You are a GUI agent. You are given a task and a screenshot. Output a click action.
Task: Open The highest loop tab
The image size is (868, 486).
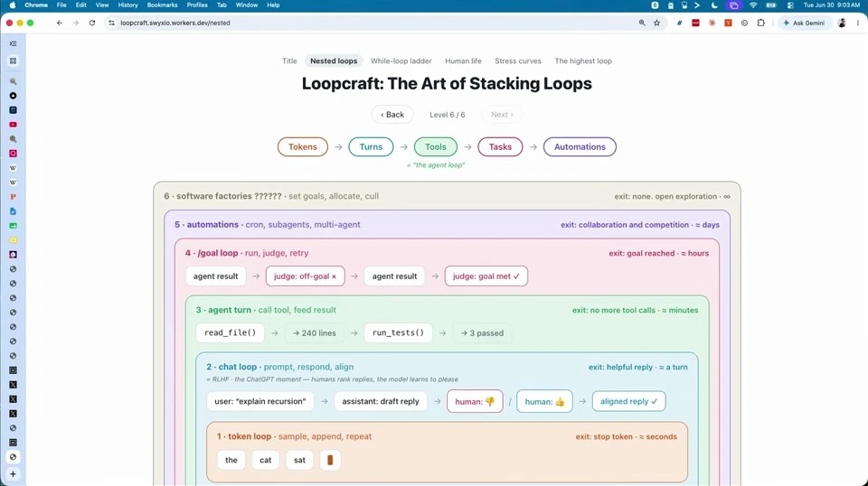(x=583, y=61)
